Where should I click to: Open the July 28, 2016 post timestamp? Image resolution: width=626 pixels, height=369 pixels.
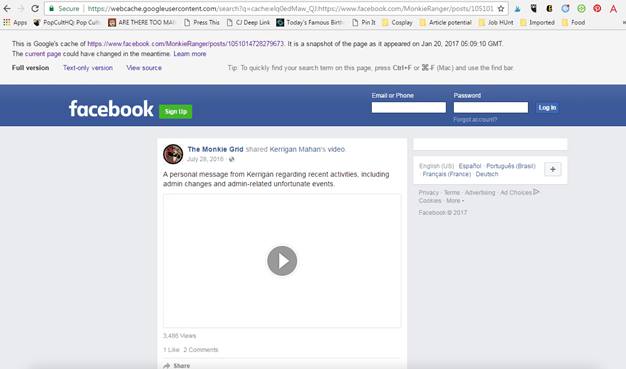pos(205,159)
